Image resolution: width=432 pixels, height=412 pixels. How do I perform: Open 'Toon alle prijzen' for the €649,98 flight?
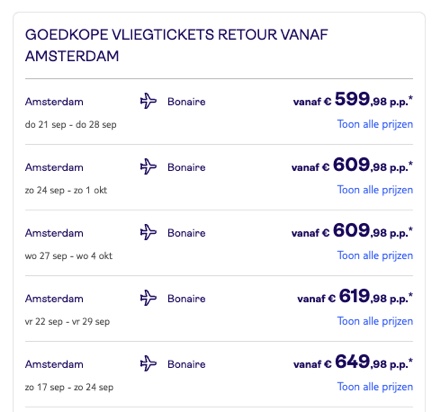(x=375, y=387)
